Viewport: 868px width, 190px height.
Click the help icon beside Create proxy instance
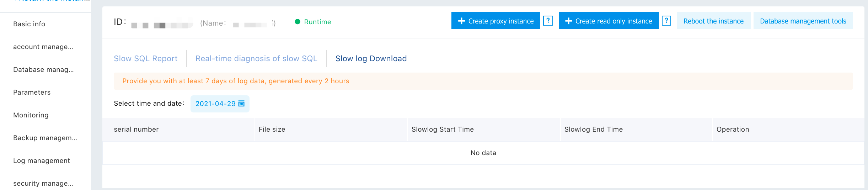(548, 21)
